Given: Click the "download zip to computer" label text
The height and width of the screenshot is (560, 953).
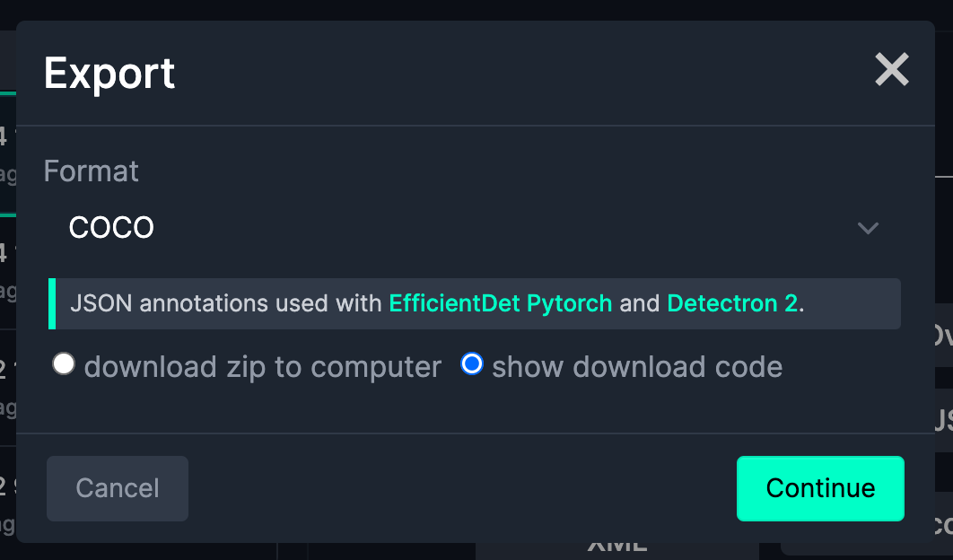Looking at the screenshot, I should click(x=262, y=367).
